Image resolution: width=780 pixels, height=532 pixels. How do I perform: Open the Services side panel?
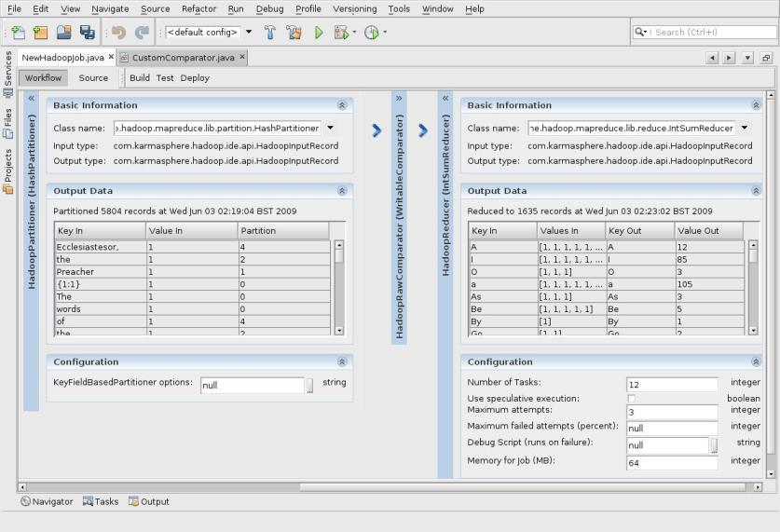click(x=7, y=74)
